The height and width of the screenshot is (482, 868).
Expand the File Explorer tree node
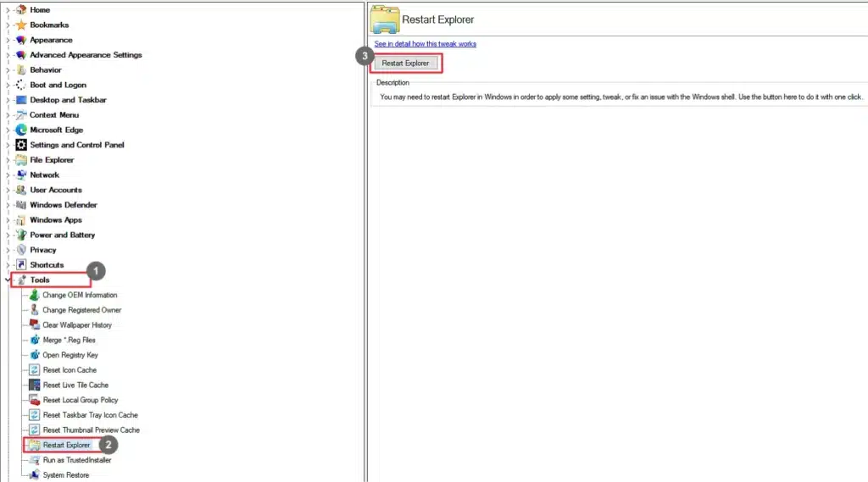click(7, 160)
